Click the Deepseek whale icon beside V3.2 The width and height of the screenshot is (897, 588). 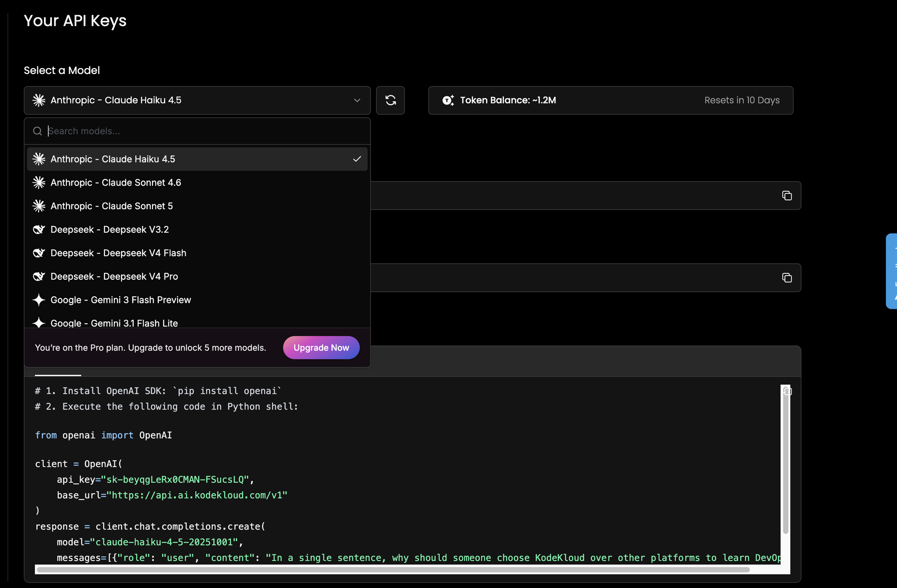pyautogui.click(x=39, y=229)
